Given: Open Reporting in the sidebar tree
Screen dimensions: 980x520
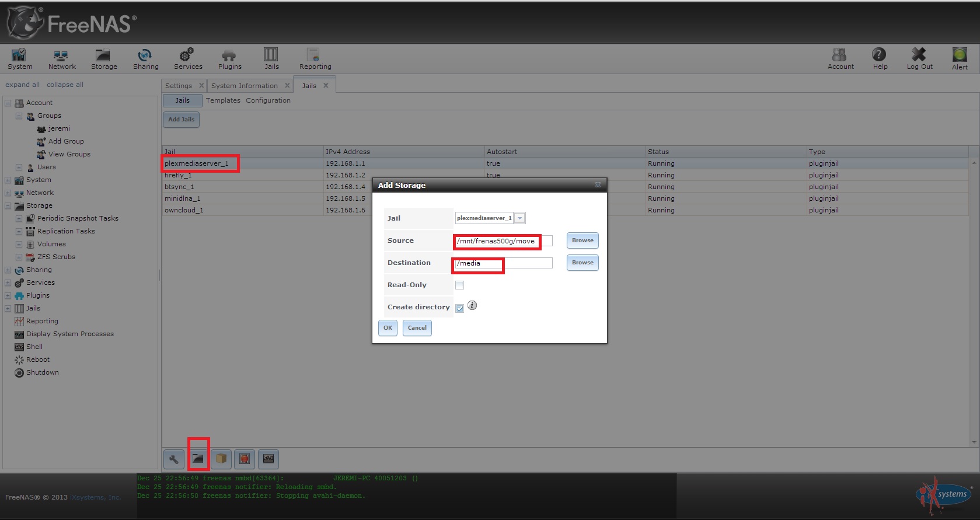Looking at the screenshot, I should 42,321.
